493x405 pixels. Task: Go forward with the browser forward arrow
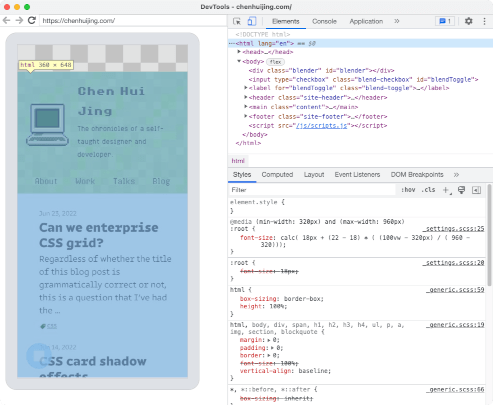pos(19,21)
